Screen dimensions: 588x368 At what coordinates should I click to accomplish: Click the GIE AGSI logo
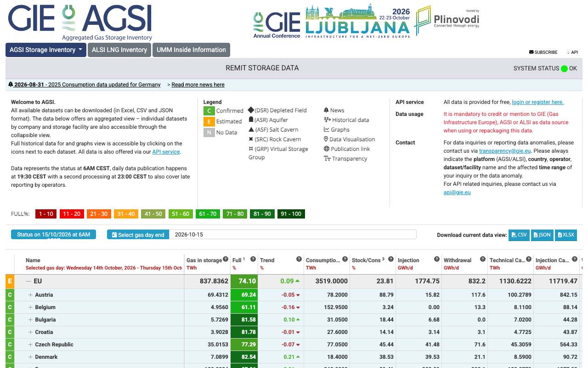[x=80, y=22]
